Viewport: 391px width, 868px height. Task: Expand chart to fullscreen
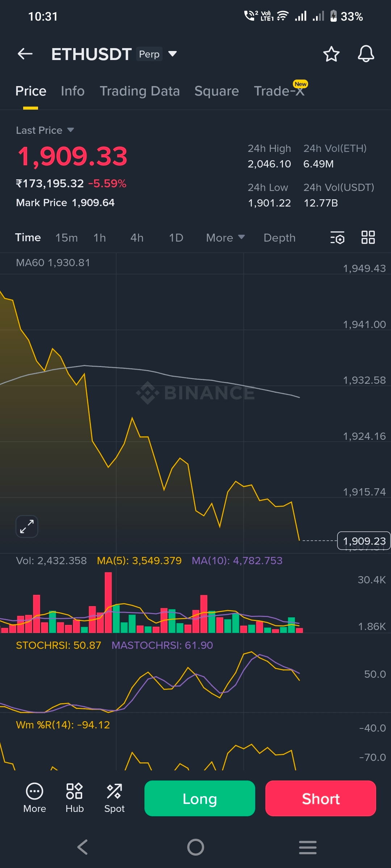(x=27, y=526)
